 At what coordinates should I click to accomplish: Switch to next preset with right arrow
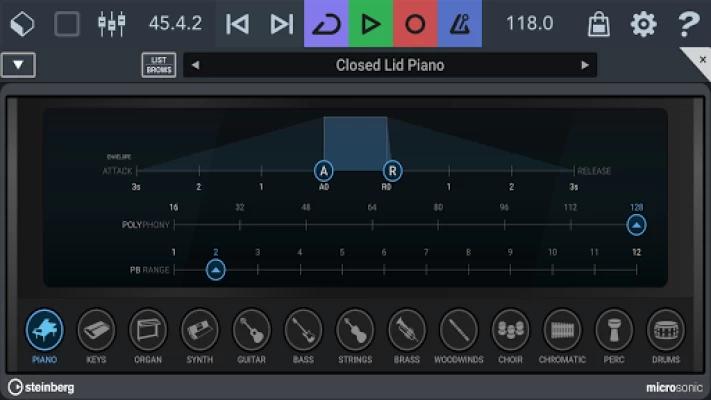(x=585, y=66)
